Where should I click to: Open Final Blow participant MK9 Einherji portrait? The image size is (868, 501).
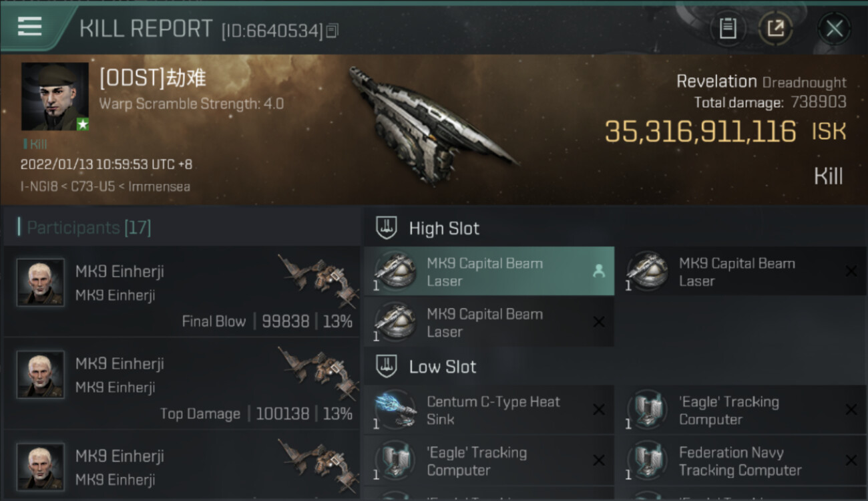coord(41,283)
